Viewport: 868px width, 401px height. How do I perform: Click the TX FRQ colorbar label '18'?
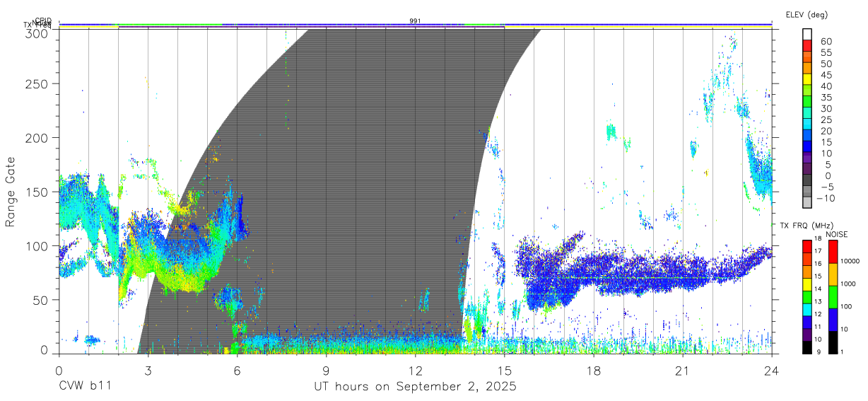coord(818,238)
